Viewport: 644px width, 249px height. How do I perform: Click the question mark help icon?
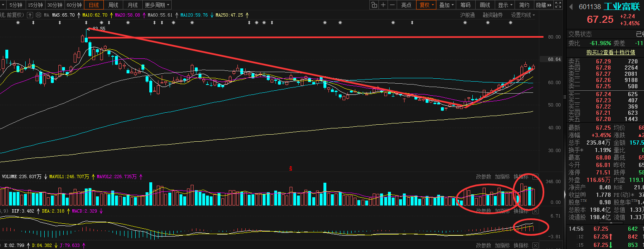30,15
